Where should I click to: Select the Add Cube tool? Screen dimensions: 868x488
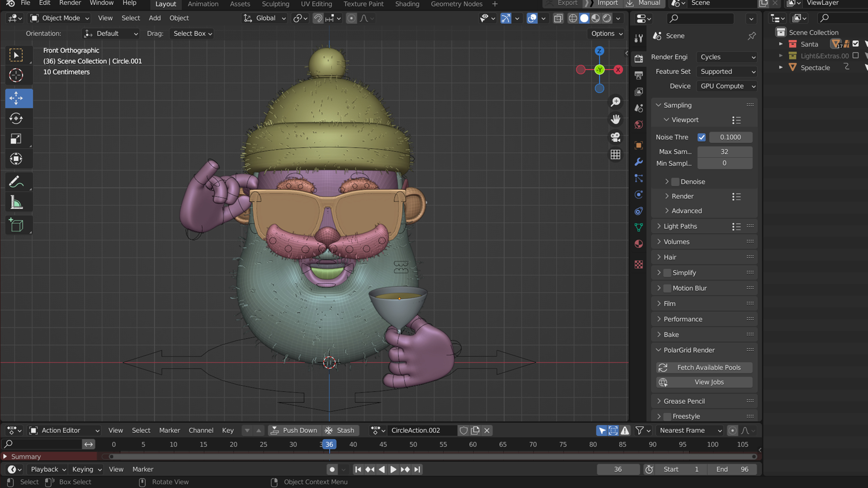16,225
